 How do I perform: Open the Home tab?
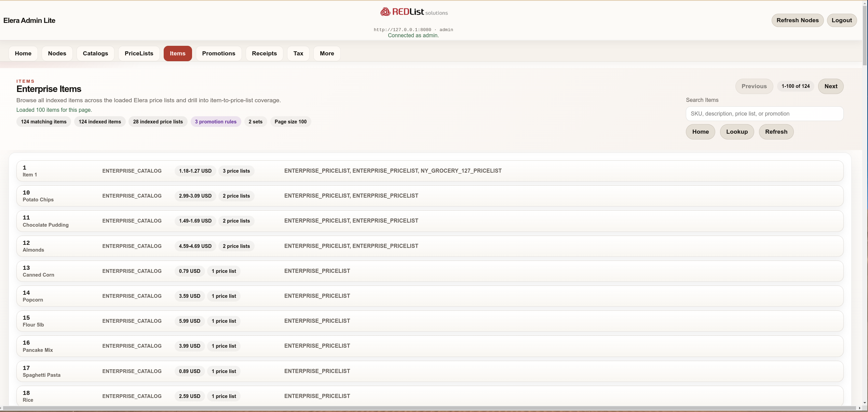coord(23,53)
